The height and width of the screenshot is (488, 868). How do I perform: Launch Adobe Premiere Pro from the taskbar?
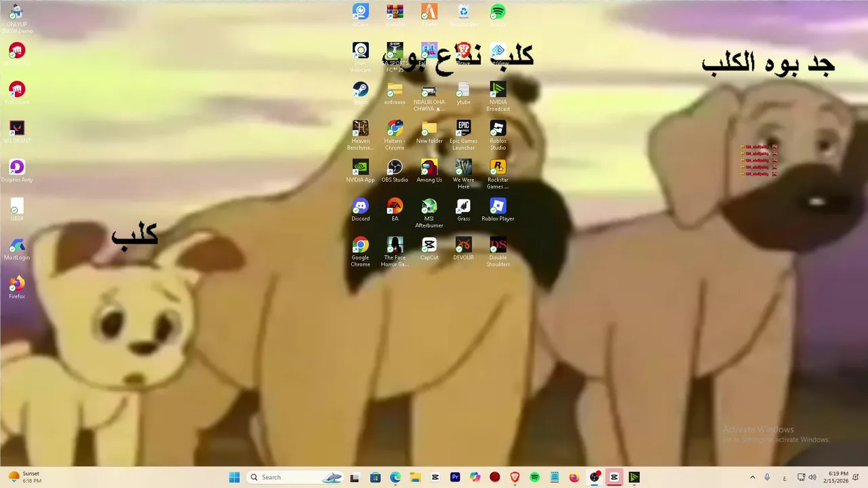click(455, 477)
